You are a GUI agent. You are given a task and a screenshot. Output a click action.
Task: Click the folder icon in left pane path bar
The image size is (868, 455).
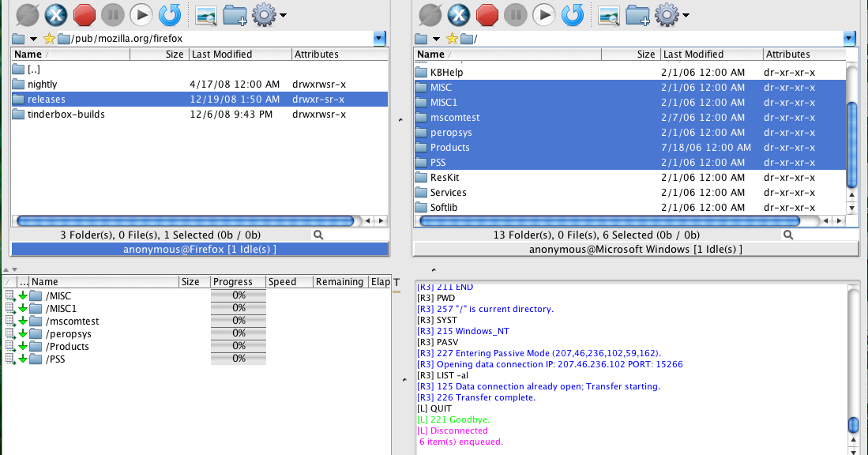18,39
